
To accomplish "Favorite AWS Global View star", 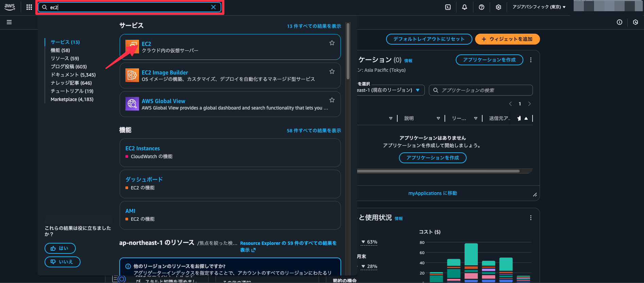I will pyautogui.click(x=332, y=100).
